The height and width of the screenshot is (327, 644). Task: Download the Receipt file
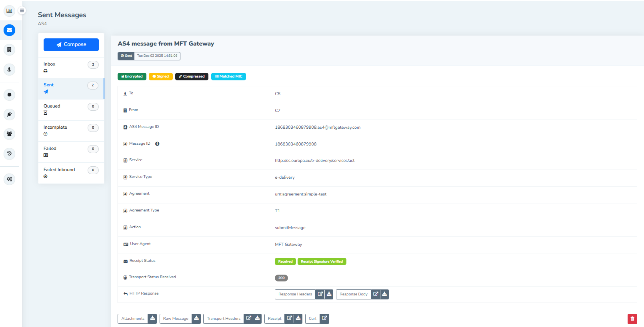(298, 319)
